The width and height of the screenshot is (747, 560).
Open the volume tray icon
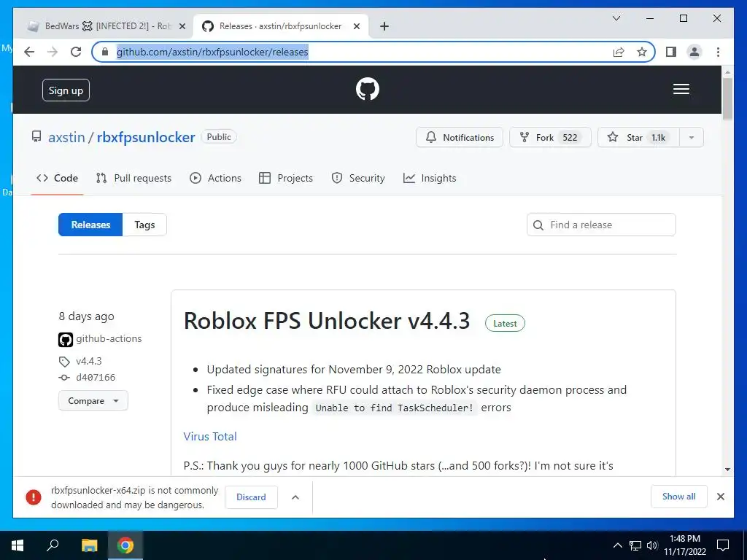click(652, 545)
